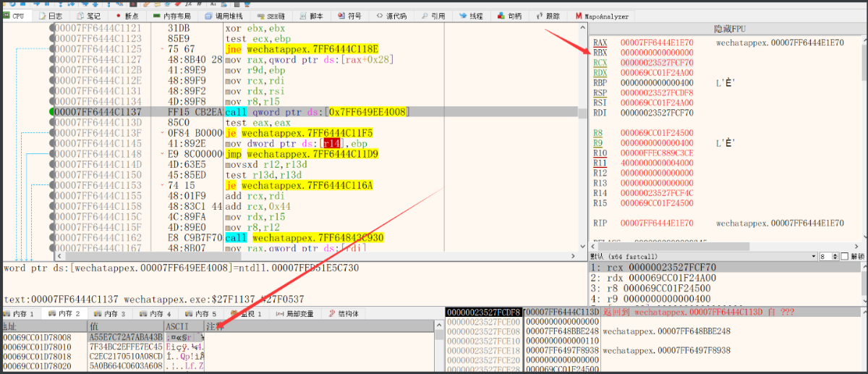Screen dimensions: 868x374
Task: Open the 调用堆栈 call stack tab
Action: click(224, 15)
